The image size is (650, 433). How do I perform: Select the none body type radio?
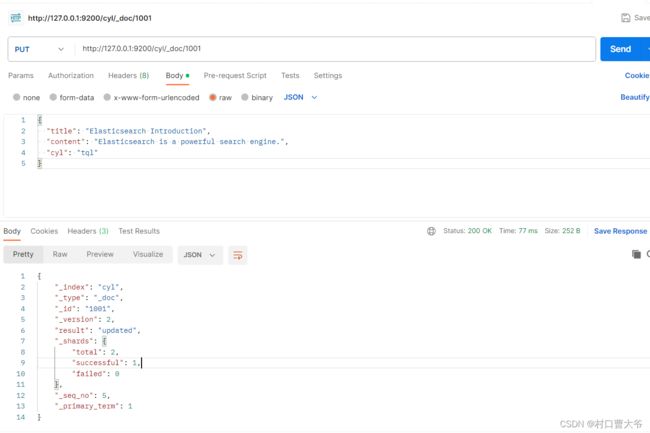click(17, 97)
